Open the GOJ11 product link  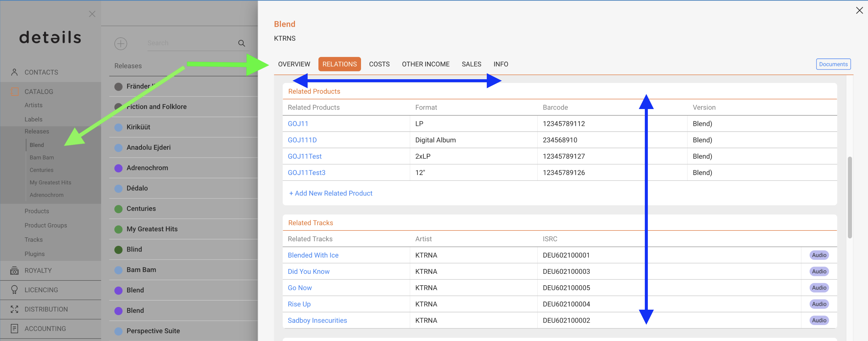[298, 124]
